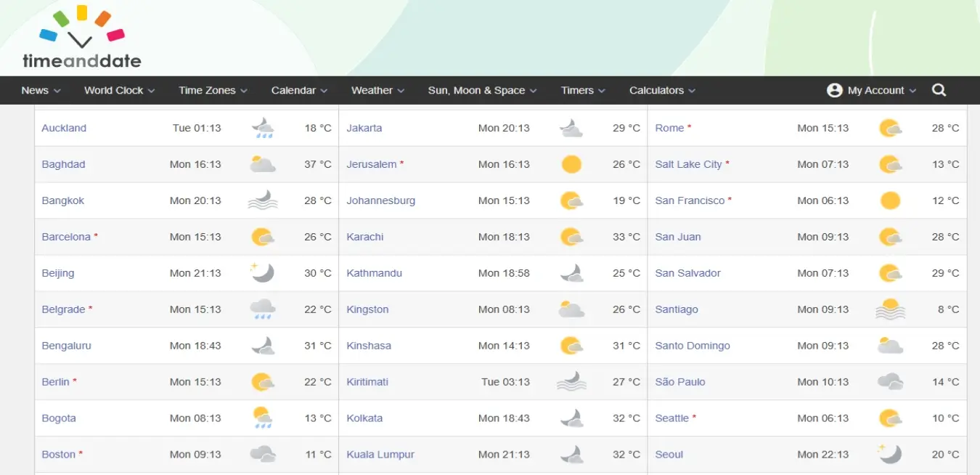Click Santiago's sunny fog weather icon

point(891,309)
